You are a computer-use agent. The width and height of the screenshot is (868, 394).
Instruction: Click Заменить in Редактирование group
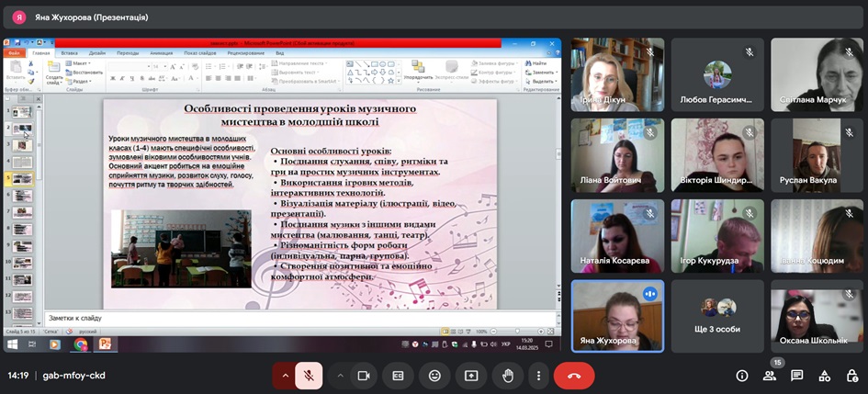(x=539, y=72)
